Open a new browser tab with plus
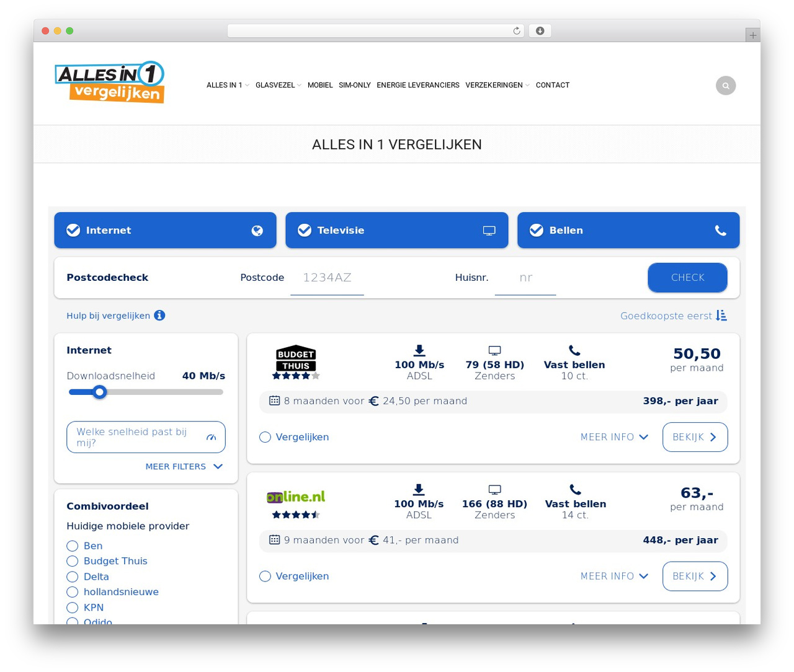The width and height of the screenshot is (794, 672). 752,35
